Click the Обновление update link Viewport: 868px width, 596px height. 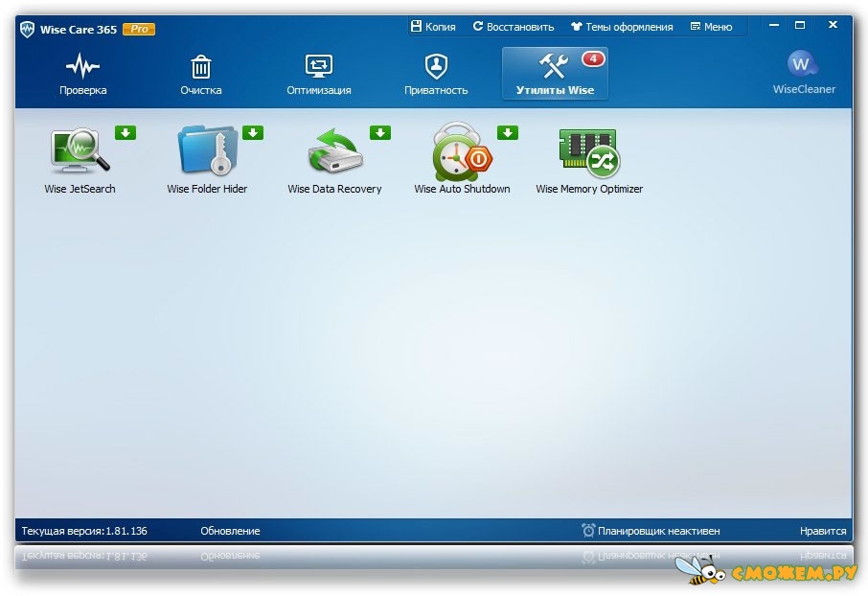(230, 531)
